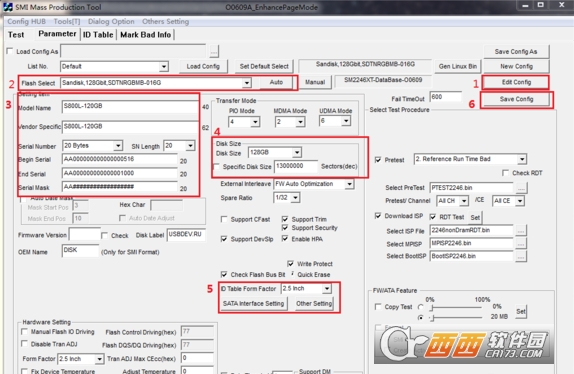574x374 pixels.
Task: Click the Save Config As button
Action: click(516, 52)
